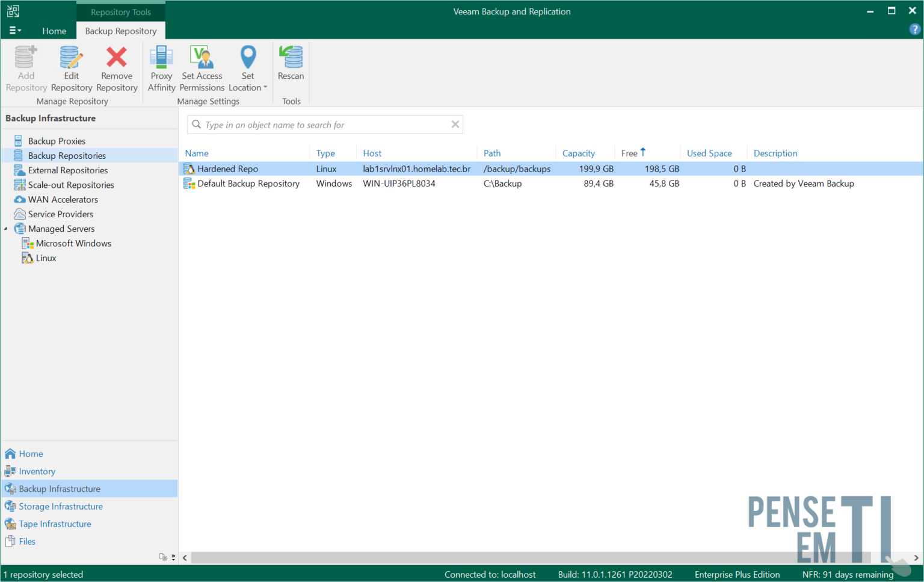This screenshot has width=924, height=582.
Task: Remove the selected repository
Action: pyautogui.click(x=116, y=67)
